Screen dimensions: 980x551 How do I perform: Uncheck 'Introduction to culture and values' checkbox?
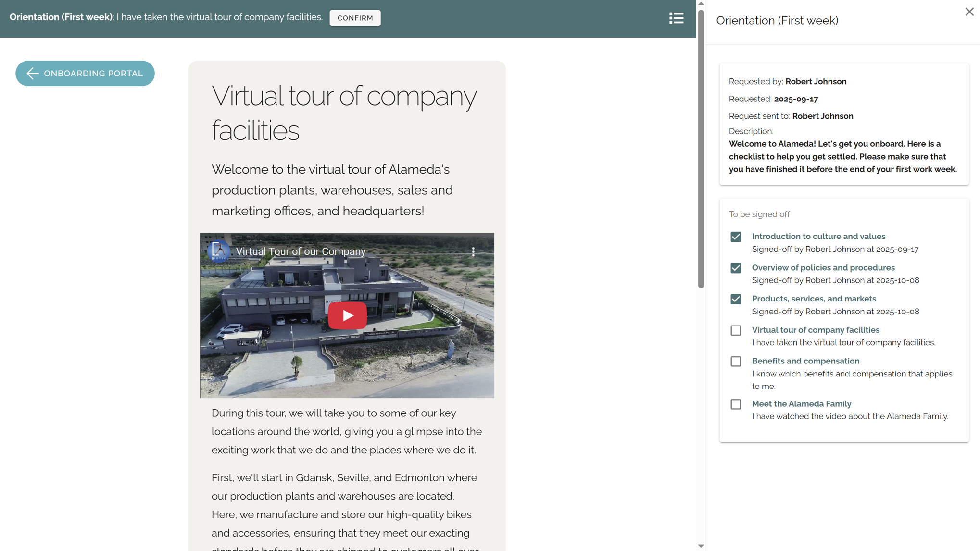pyautogui.click(x=736, y=237)
